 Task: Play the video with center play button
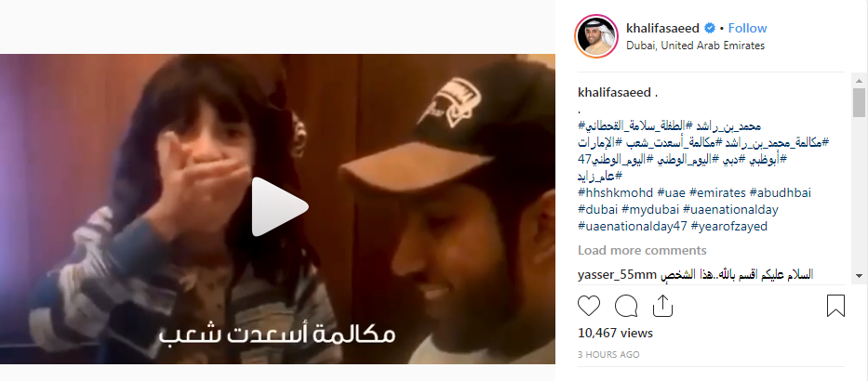tap(279, 207)
